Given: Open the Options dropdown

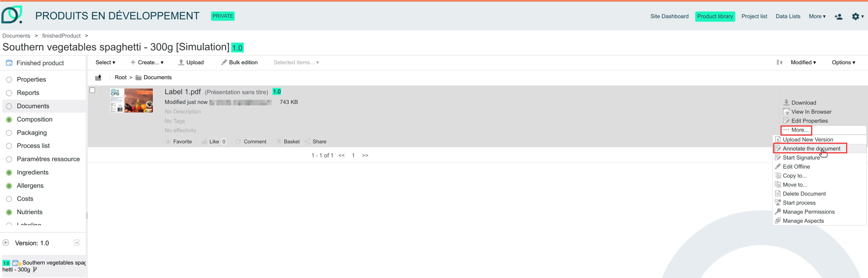Looking at the screenshot, I should [843, 62].
